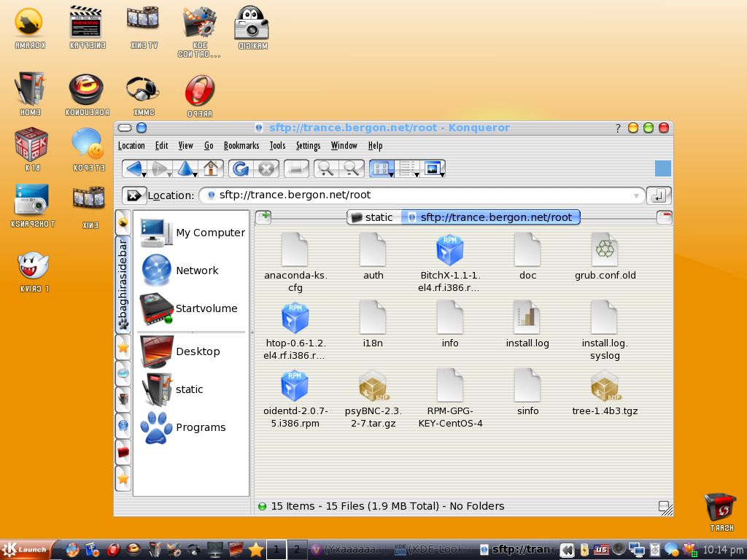Viewport: 747px width, 560px height.
Task: Reload the current sftp location
Action: tap(241, 168)
